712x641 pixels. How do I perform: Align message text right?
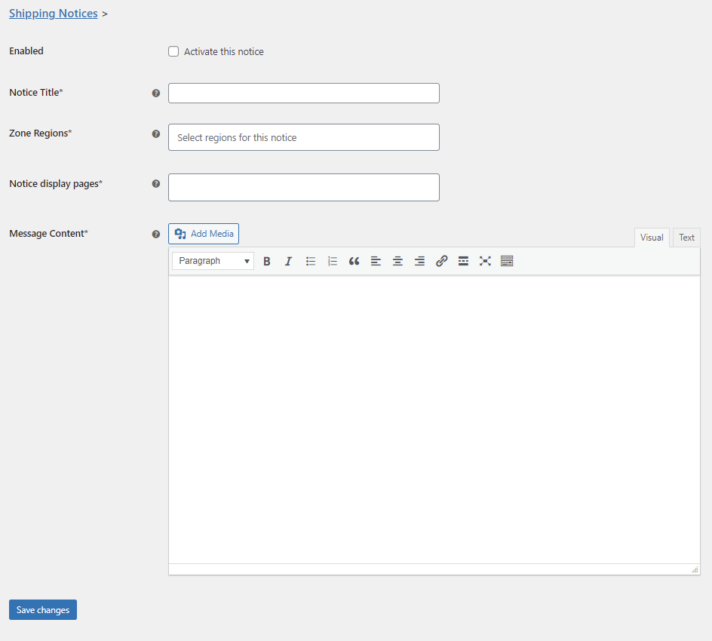pyautogui.click(x=420, y=261)
